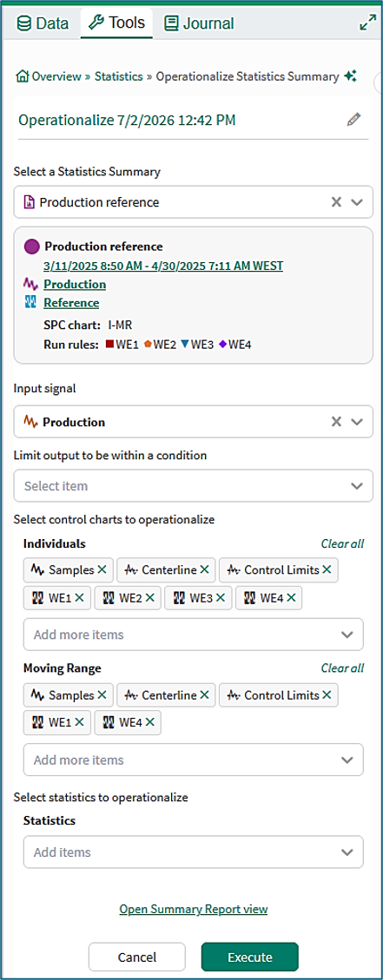
Task: Clear the Production reference selection X
Action: click(337, 202)
